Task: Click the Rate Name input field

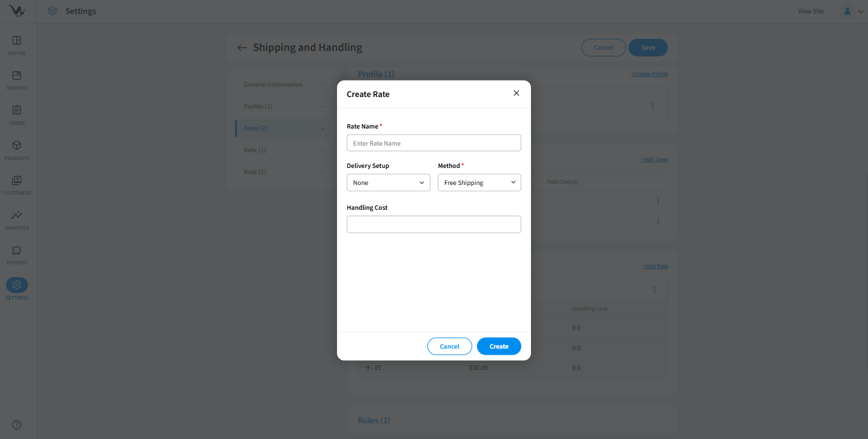Action: (x=433, y=143)
